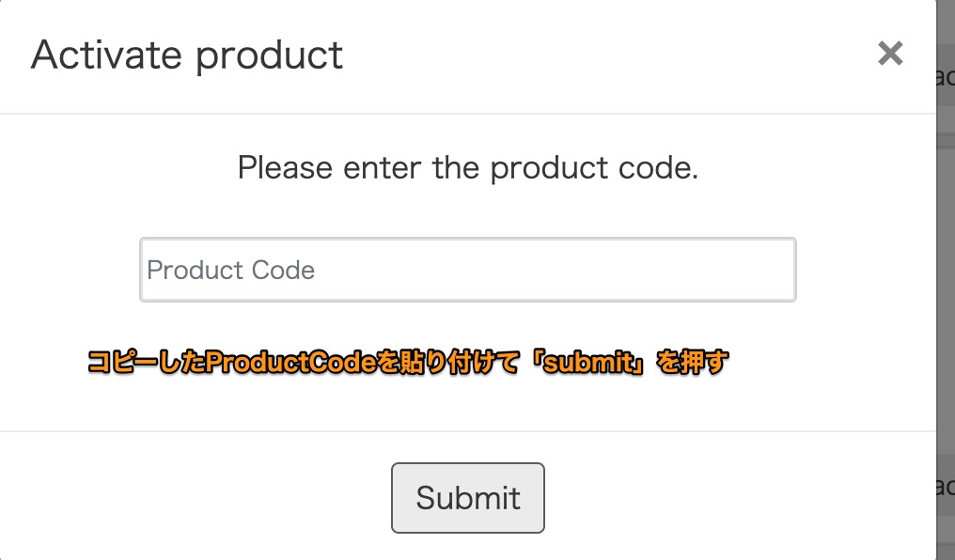Click the word 'Activate' in the dialog header
Screen dimensions: 955x560
click(106, 56)
